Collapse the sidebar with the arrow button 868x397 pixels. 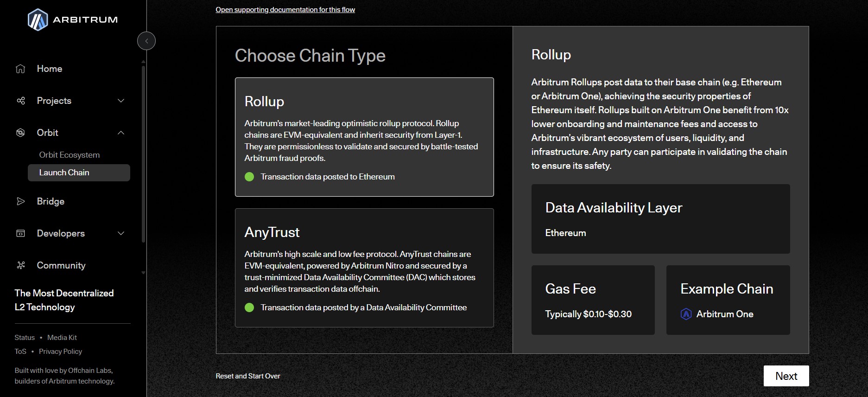tap(146, 41)
